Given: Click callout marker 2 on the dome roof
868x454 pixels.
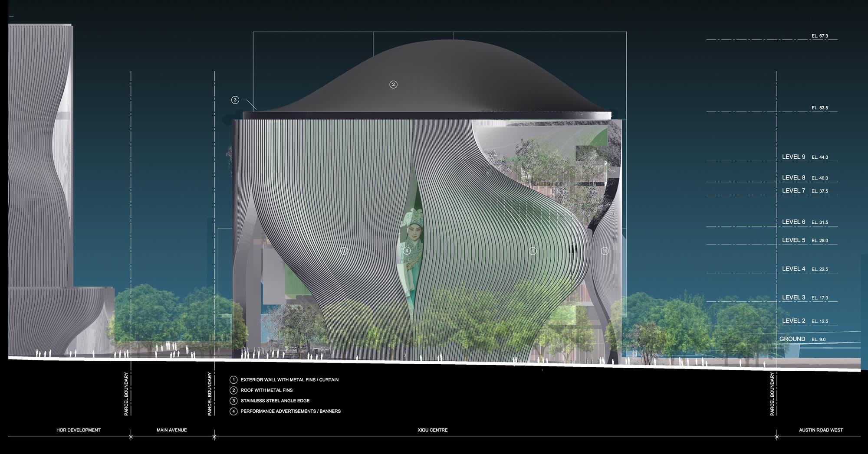Looking at the screenshot, I should 393,85.
